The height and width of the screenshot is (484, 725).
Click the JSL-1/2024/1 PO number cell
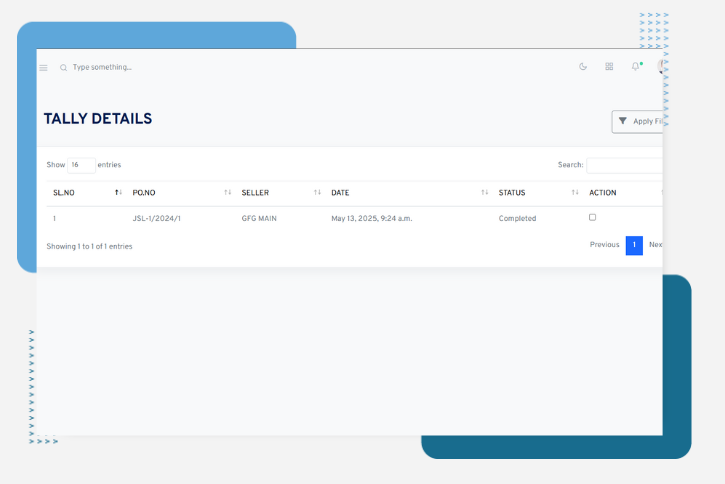point(157,218)
